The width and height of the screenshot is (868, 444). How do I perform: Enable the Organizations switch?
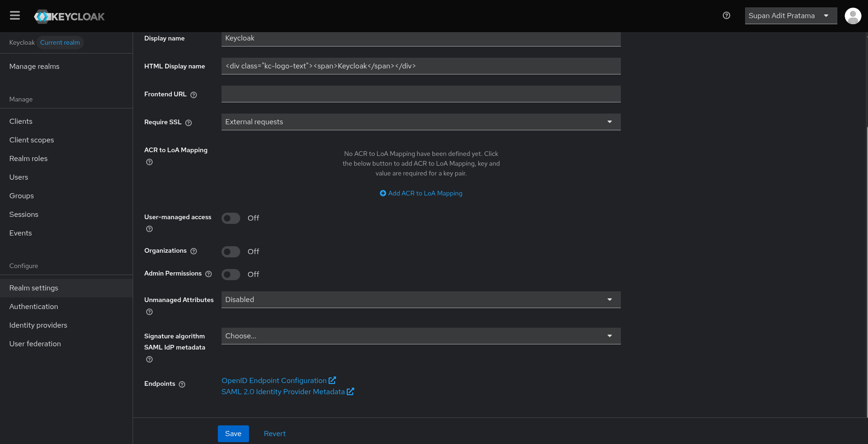click(231, 252)
